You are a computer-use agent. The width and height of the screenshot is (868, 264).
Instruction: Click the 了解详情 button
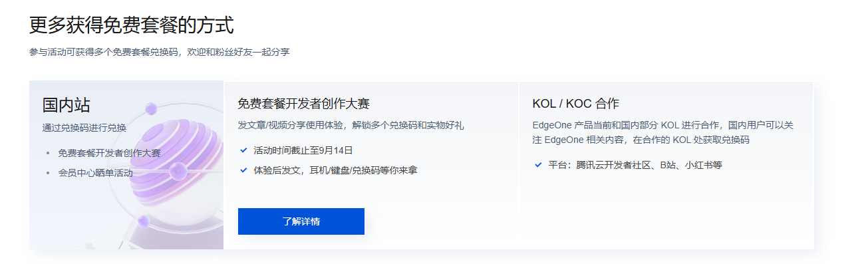pyautogui.click(x=301, y=221)
